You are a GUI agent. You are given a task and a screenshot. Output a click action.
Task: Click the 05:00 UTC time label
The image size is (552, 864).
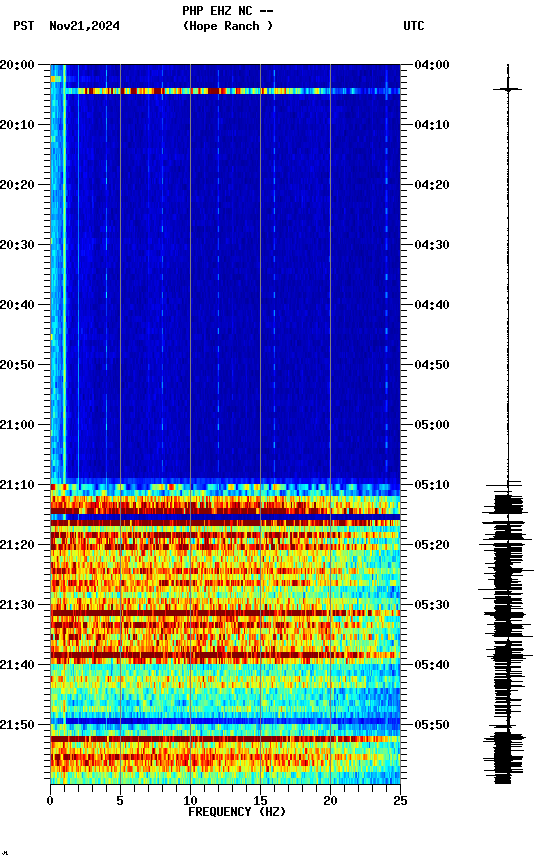(432, 425)
